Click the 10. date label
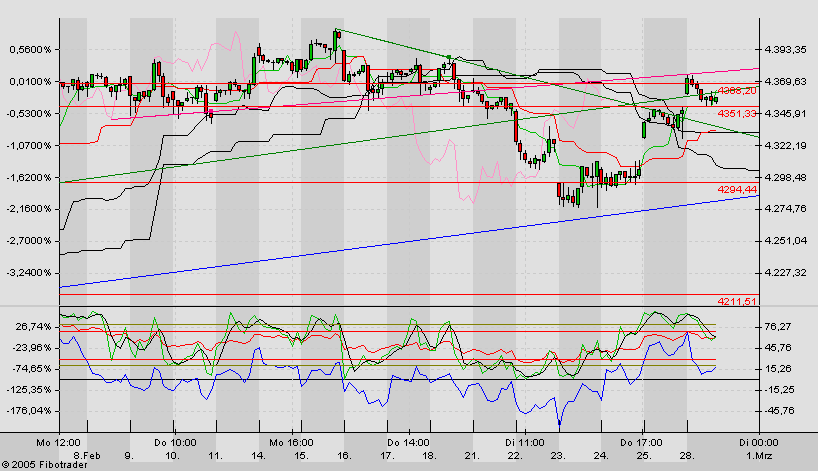The height and width of the screenshot is (471, 818). [x=173, y=455]
